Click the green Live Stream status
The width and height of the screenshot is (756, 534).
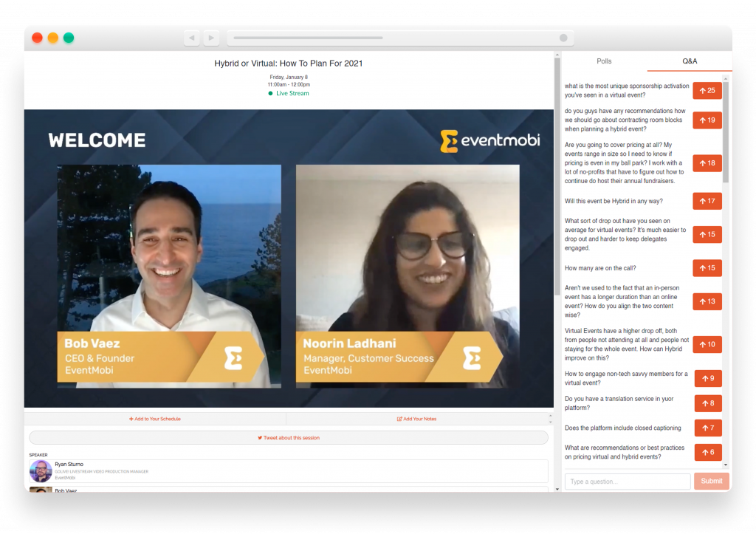point(289,93)
